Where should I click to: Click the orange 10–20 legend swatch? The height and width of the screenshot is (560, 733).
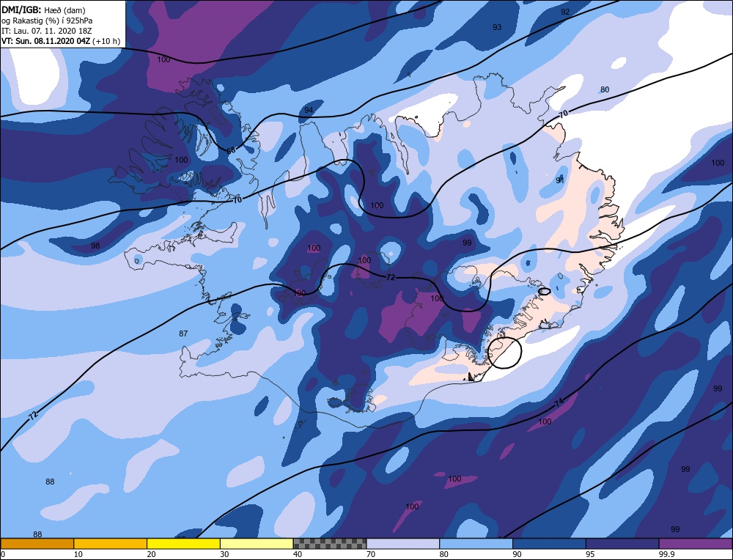[x=111, y=543]
